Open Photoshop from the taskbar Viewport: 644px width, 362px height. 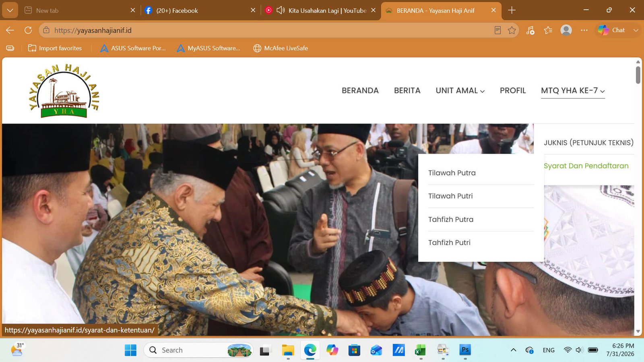pyautogui.click(x=465, y=350)
